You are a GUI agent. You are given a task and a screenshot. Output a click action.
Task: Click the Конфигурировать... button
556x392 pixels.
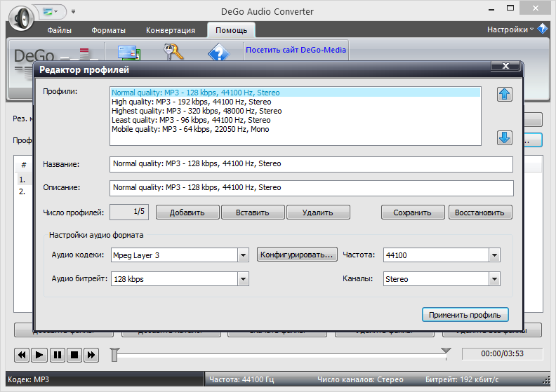[x=297, y=255]
